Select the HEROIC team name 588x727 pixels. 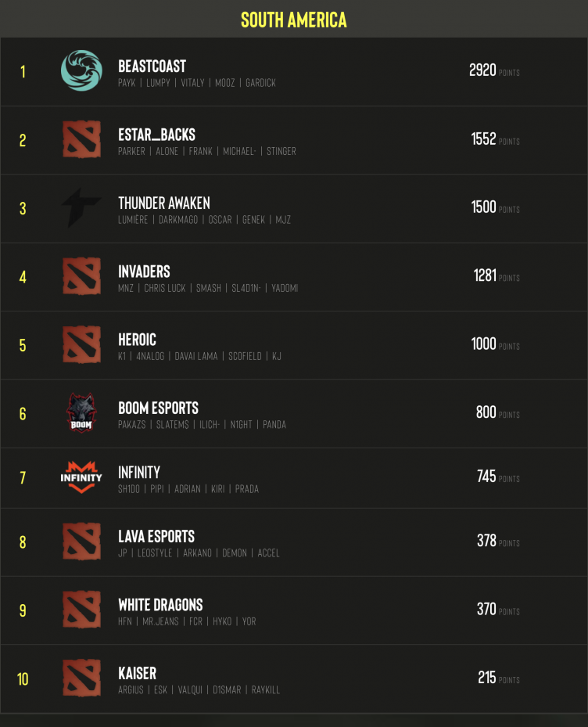(137, 340)
